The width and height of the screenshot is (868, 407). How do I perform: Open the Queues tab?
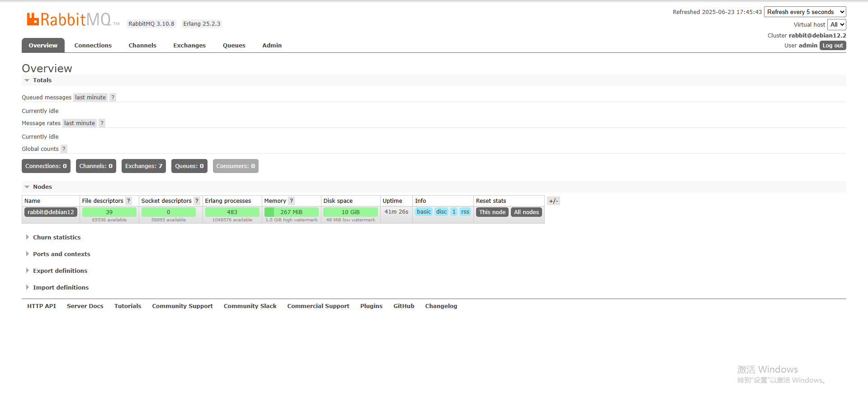(x=234, y=45)
